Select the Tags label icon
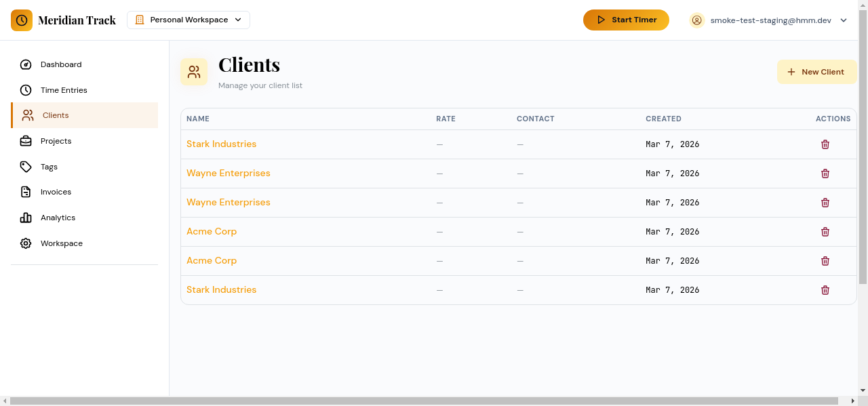The width and height of the screenshot is (868, 406). 26,167
